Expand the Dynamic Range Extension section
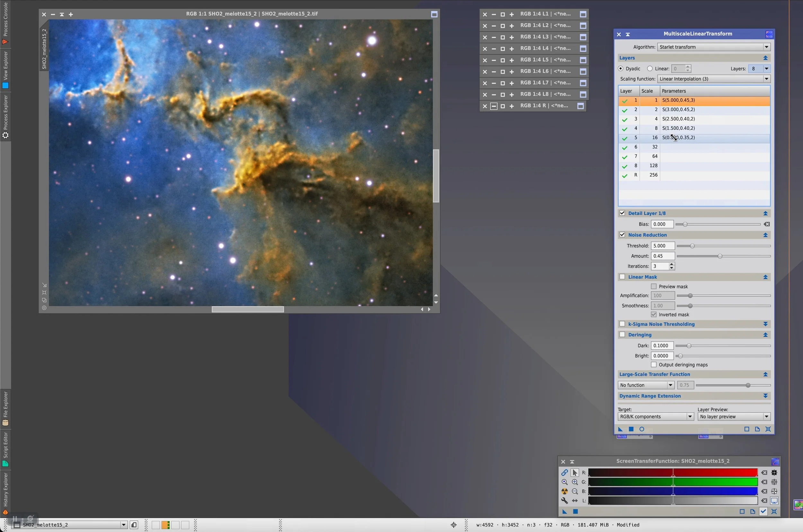803x532 pixels. tap(765, 396)
